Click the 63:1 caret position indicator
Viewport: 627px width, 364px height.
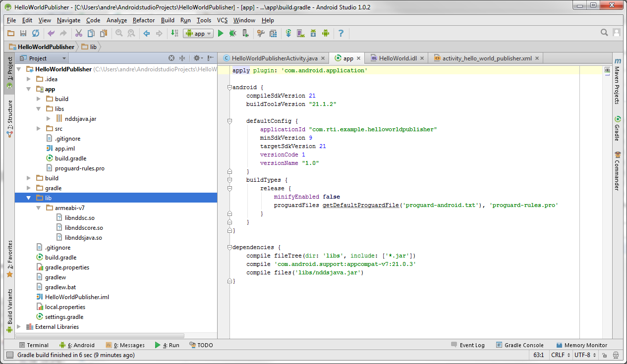539,355
